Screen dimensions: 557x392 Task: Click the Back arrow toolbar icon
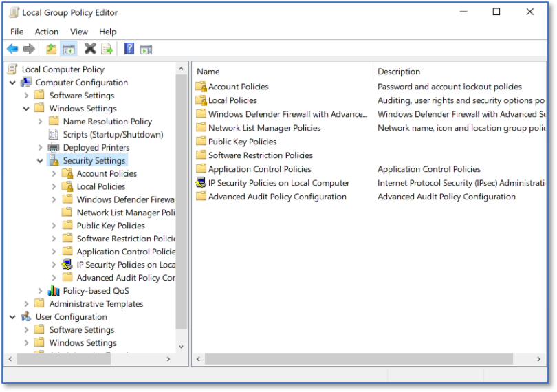coord(12,49)
